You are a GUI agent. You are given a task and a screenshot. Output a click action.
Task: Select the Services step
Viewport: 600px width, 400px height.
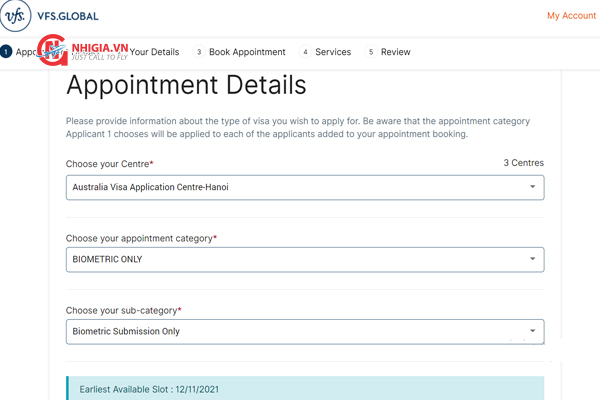333,52
